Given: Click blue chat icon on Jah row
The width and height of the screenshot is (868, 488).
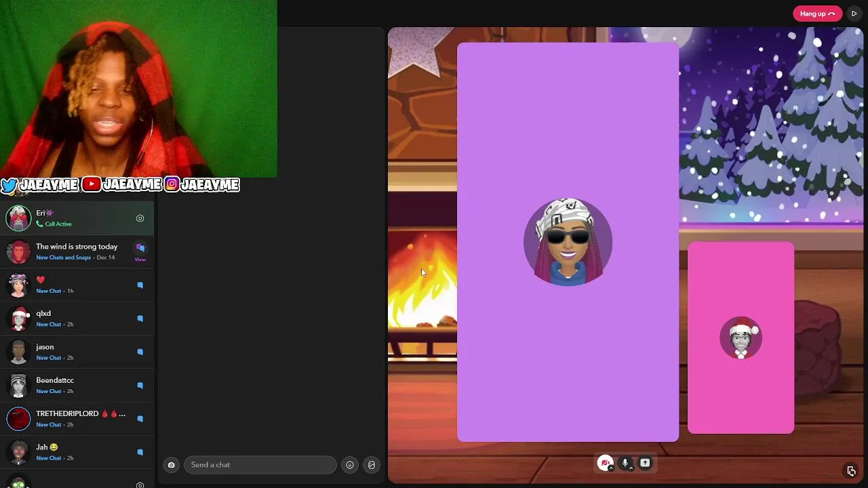Looking at the screenshot, I should pos(140,452).
